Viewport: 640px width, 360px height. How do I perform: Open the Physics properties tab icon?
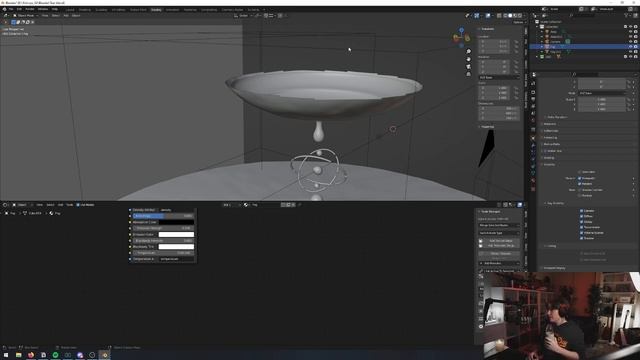(x=533, y=159)
